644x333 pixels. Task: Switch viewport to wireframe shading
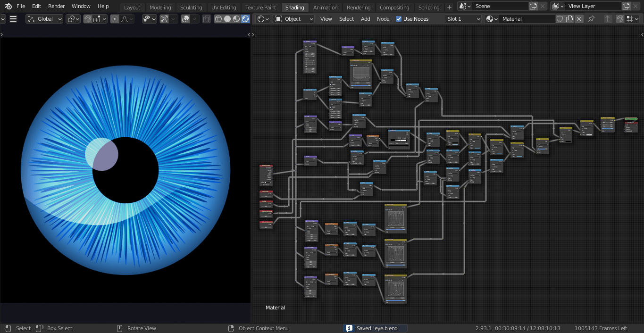(x=218, y=19)
